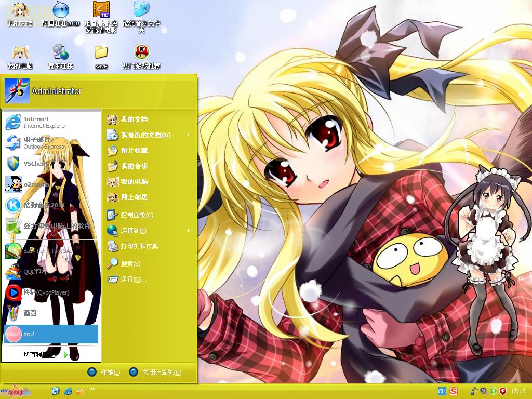The width and height of the screenshot is (532, 399).
Task: Open 我最近的文档 recent documents item
Action: pyautogui.click(x=149, y=135)
